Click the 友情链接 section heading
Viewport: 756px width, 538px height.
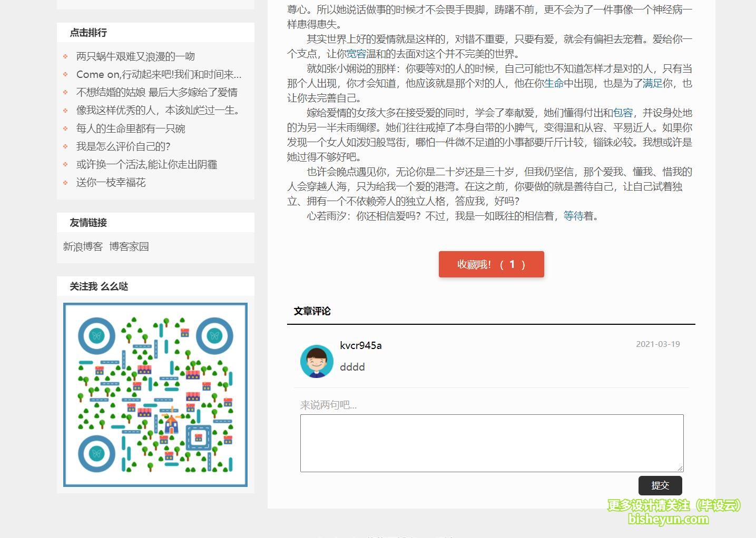pyautogui.click(x=89, y=223)
